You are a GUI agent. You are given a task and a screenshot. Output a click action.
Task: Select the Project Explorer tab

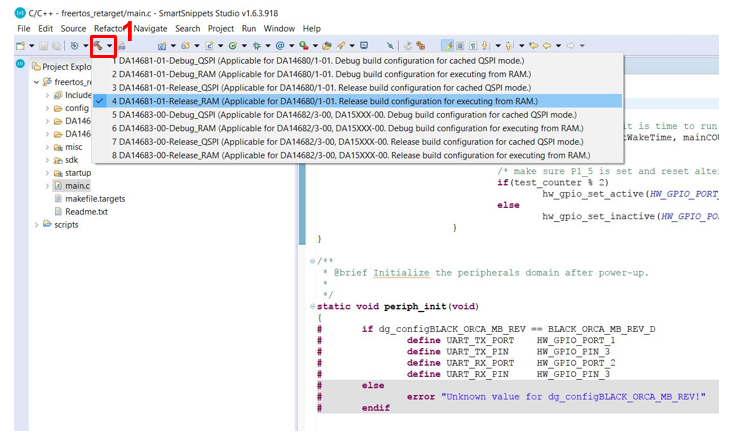click(x=61, y=67)
